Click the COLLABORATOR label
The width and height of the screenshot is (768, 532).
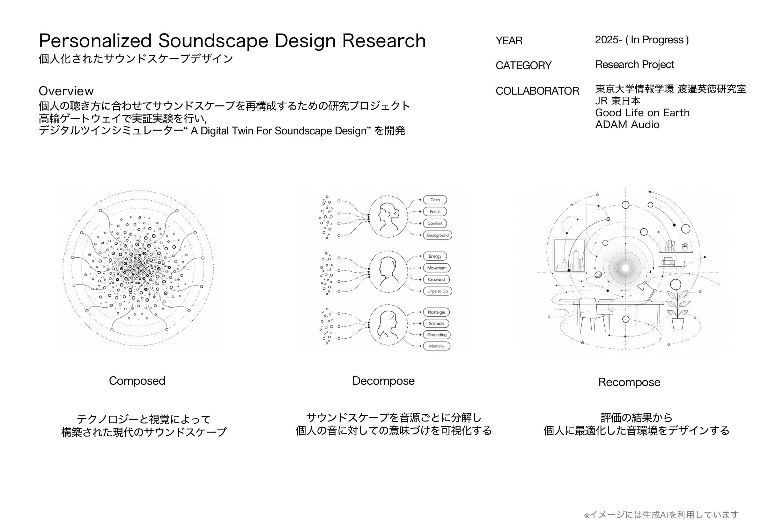click(x=537, y=91)
